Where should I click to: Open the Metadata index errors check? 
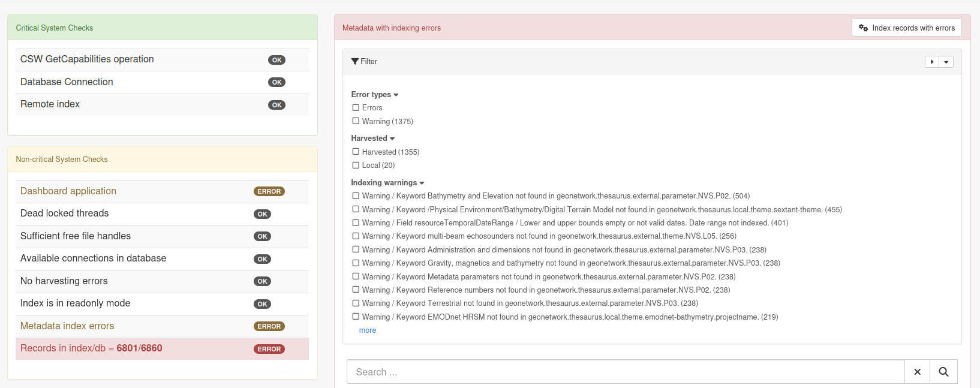(67, 326)
